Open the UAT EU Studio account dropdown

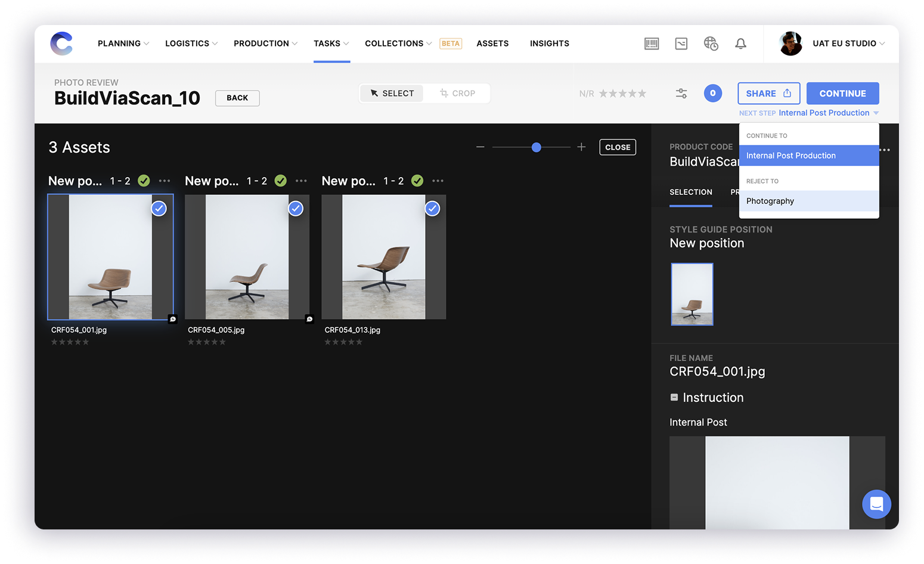849,44
